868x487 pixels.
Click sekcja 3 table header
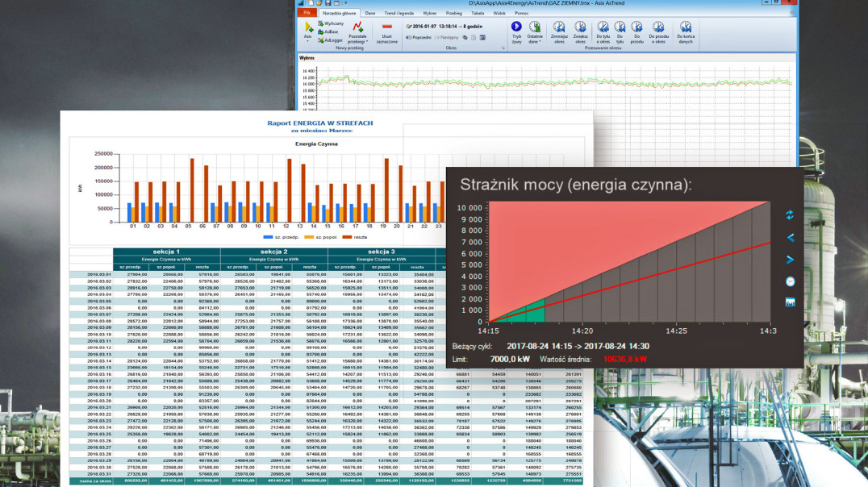click(x=382, y=252)
